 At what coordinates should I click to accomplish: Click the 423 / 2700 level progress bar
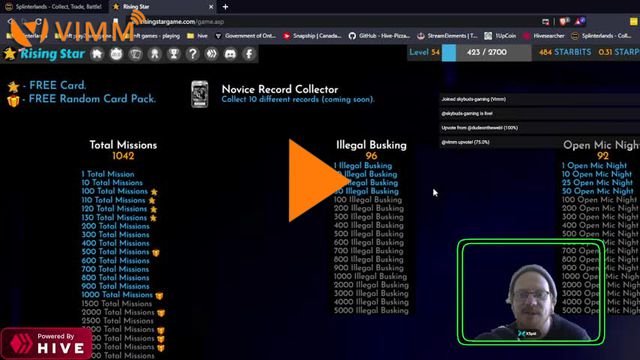pos(487,53)
